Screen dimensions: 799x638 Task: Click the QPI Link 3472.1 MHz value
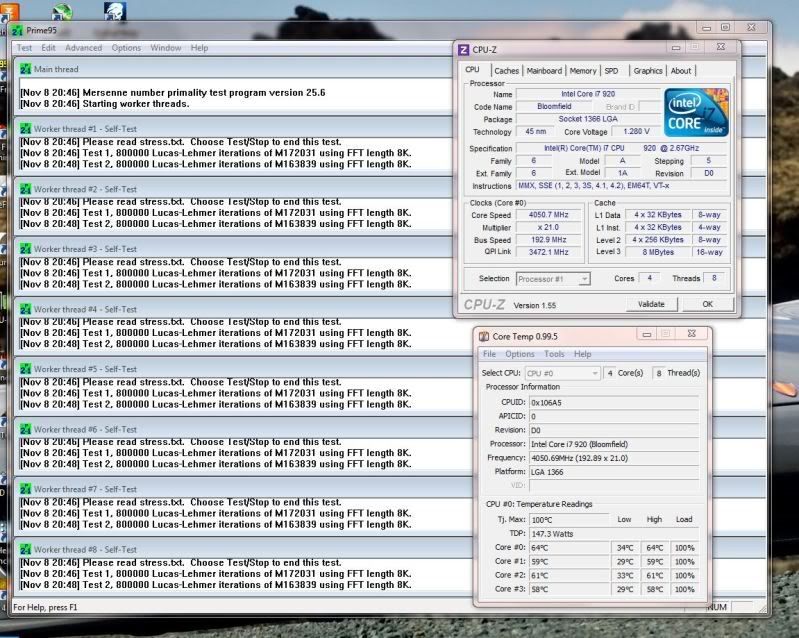tap(548, 252)
